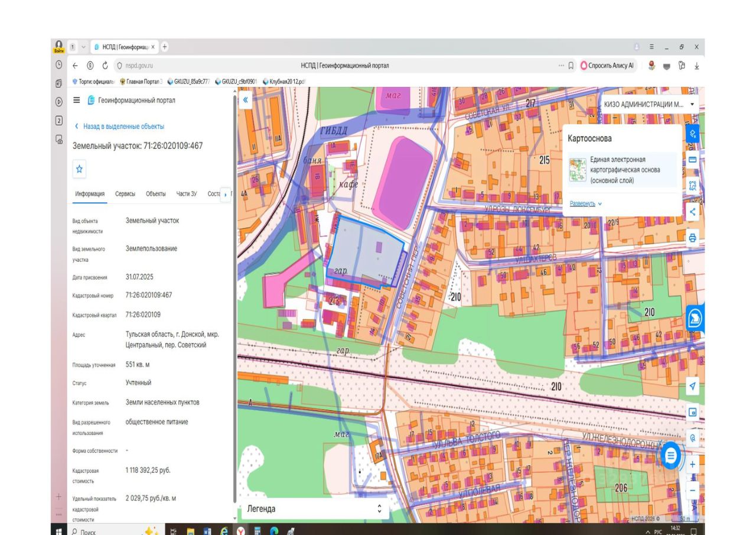Image resolution: width=756 pixels, height=535 pixels.
Task: Open the round blue chat button on the map
Action: coord(671,456)
